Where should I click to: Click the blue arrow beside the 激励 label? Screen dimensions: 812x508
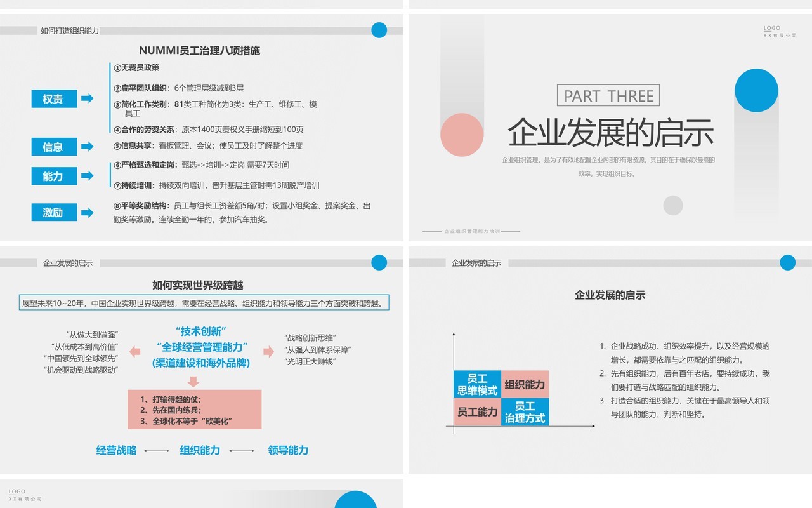tap(88, 212)
